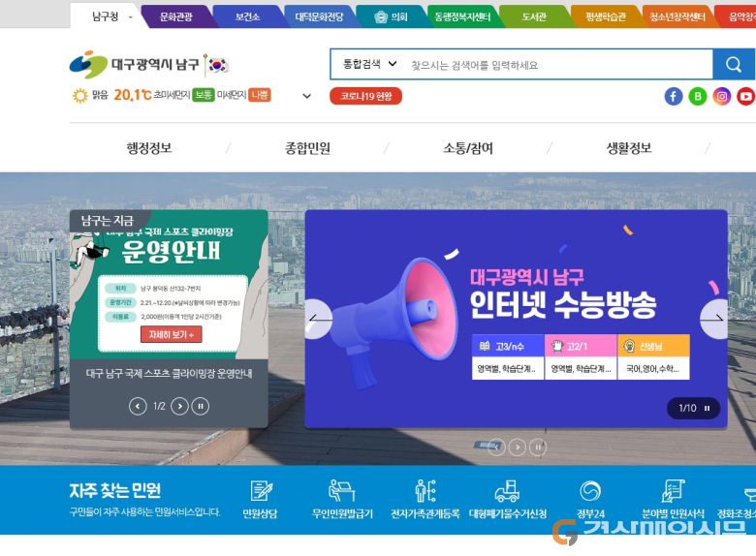Open the 선생님 broadcast link
Image resolution: width=756 pixels, height=556 pixels.
tap(653, 357)
